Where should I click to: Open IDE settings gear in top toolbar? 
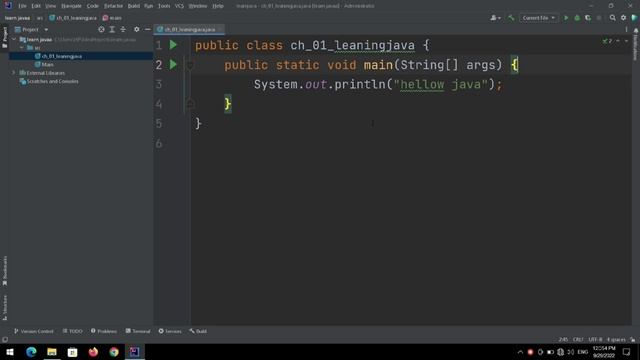[623, 18]
